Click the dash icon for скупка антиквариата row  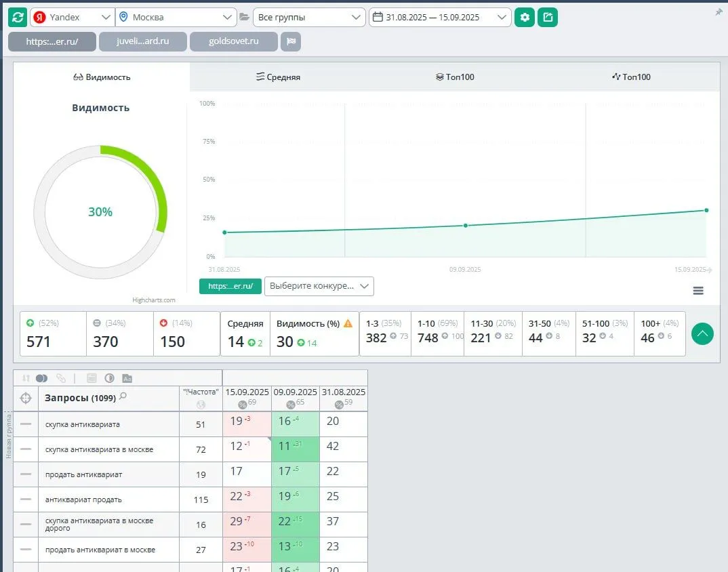pyautogui.click(x=26, y=424)
